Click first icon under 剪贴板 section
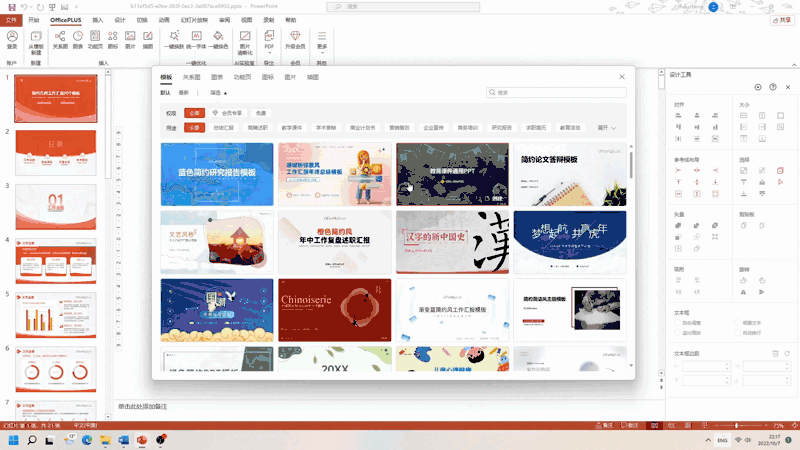 pos(743,226)
